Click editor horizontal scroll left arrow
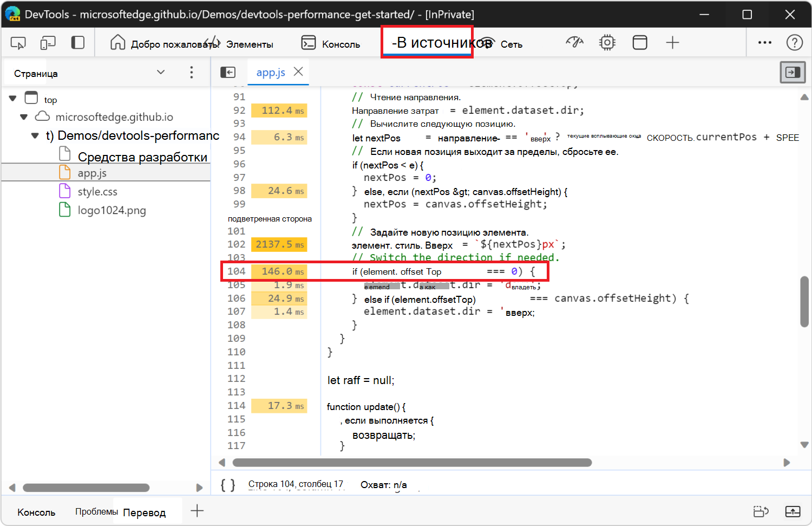Image resolution: width=812 pixels, height=526 pixels. point(222,463)
